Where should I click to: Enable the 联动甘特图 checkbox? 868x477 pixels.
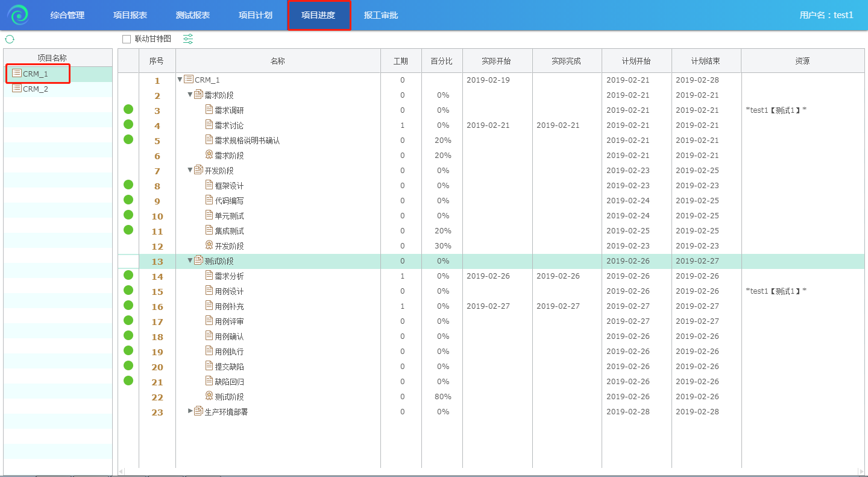click(x=127, y=39)
